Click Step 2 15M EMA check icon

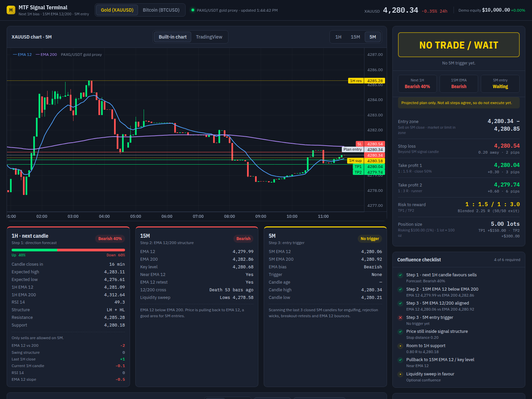pyautogui.click(x=400, y=289)
